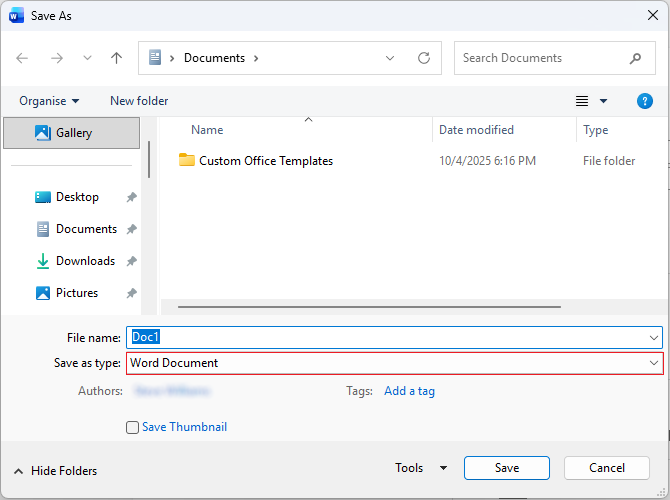Collapse the pane with Hide Folders
This screenshot has width=670, height=500.
[56, 471]
